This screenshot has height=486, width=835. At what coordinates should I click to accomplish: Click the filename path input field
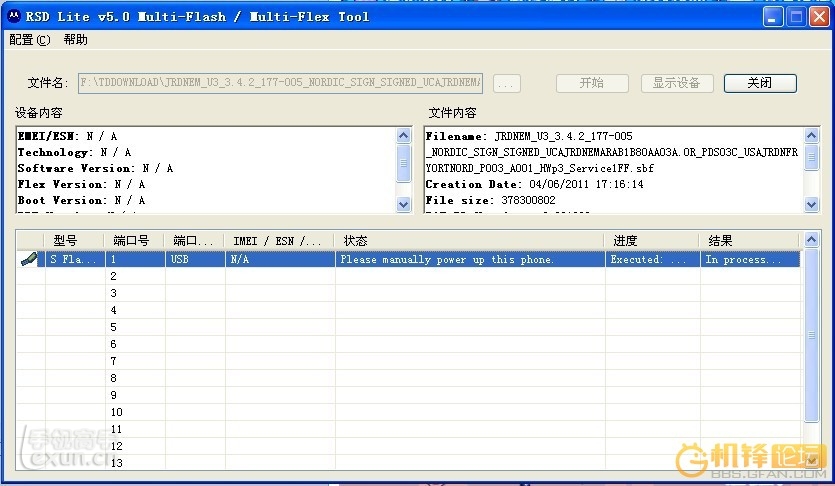[x=280, y=83]
